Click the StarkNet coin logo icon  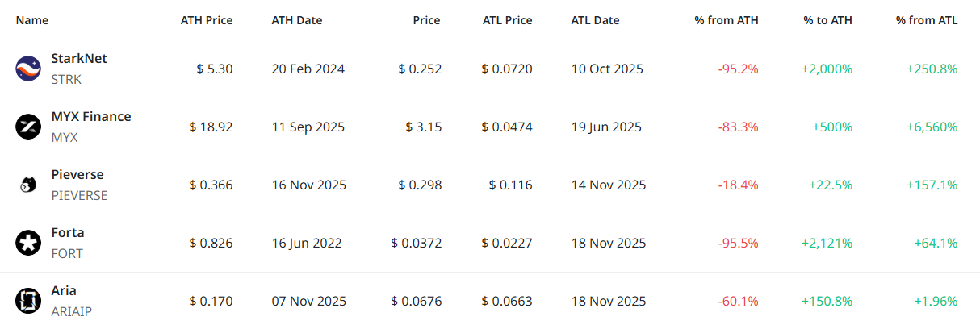[x=28, y=69]
